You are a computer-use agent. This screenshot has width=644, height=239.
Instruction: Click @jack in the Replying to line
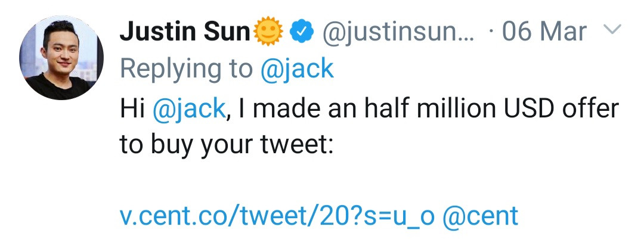click(297, 69)
